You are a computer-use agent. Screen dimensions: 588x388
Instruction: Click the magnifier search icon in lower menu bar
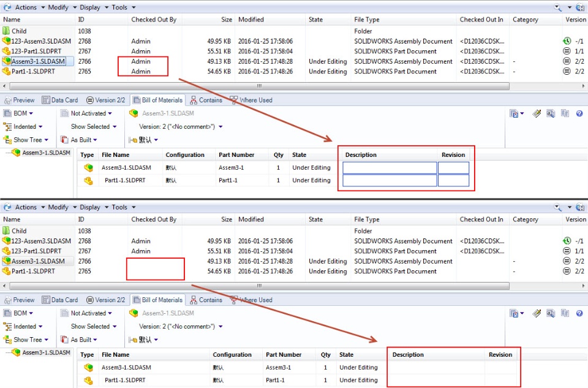pyautogui.click(x=557, y=207)
